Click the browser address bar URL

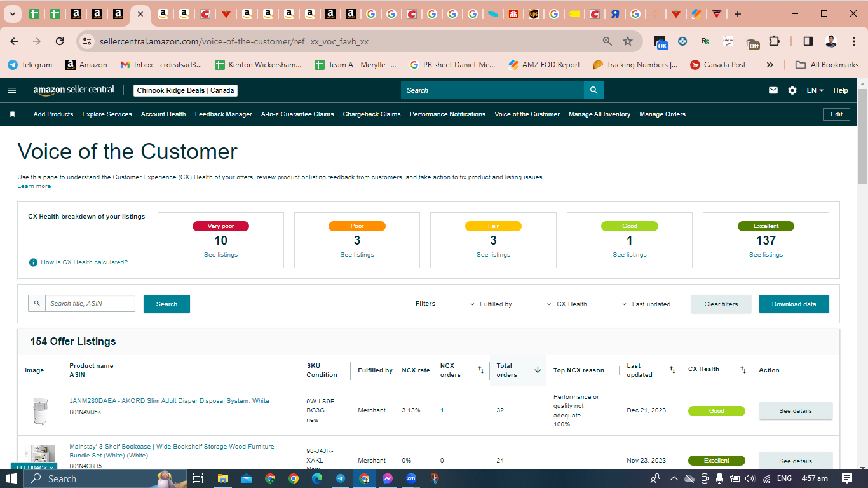pos(234,41)
